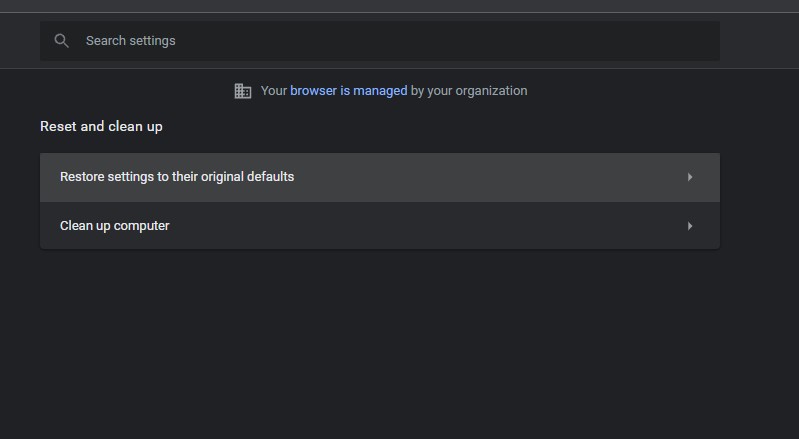This screenshot has height=439, width=799.
Task: Select the 'Reset and clean up' heading
Action: 101,126
